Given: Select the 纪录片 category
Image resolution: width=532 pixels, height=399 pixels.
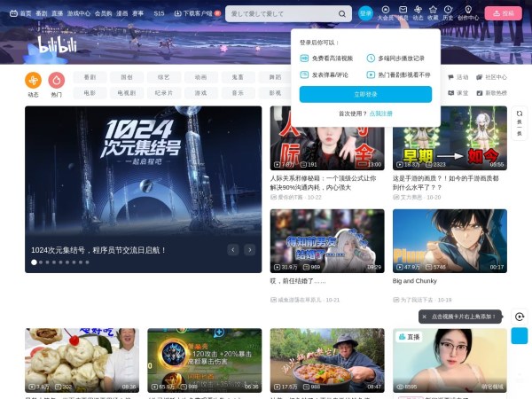Looking at the screenshot, I should 163,92.
